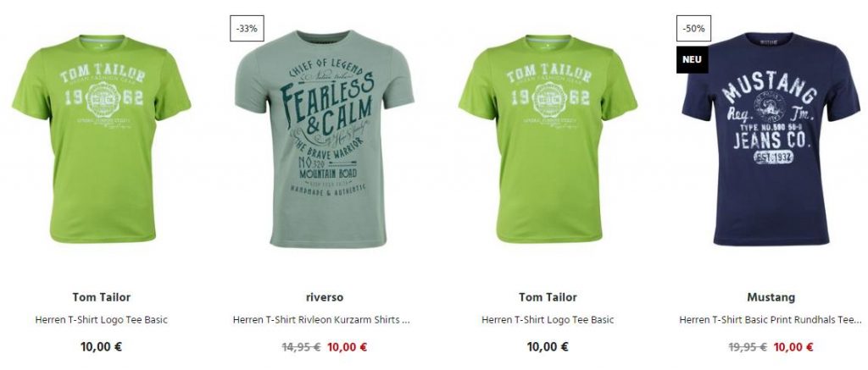Click the -50% discount badge

click(x=693, y=28)
